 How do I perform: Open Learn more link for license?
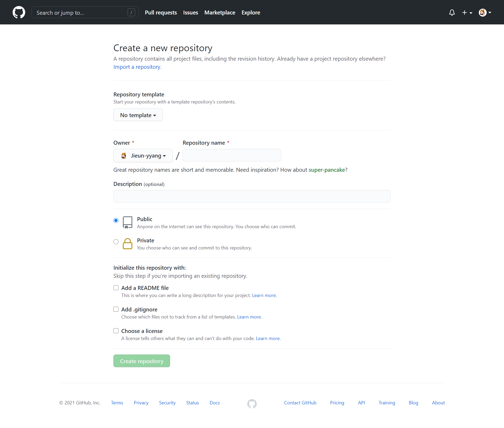point(268,338)
